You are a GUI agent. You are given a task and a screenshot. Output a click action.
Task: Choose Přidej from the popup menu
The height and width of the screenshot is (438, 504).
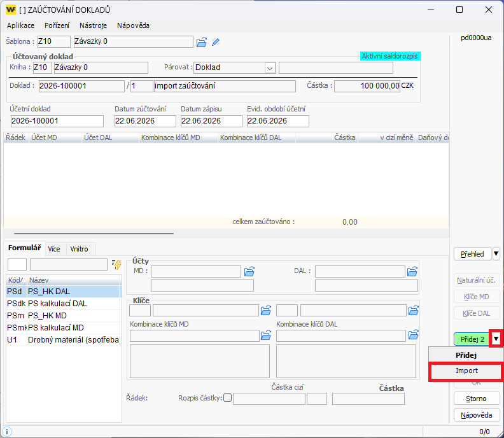click(466, 355)
